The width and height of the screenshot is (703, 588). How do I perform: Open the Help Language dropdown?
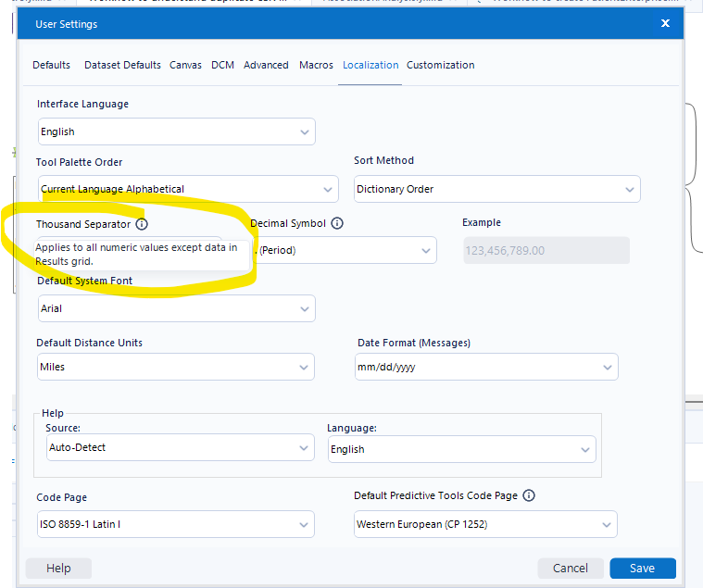462,449
